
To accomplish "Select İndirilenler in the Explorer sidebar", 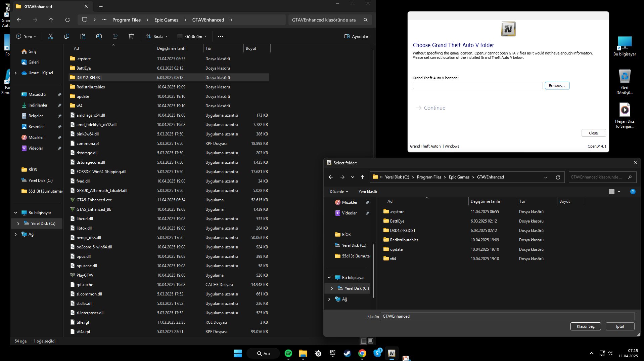I will [38, 105].
